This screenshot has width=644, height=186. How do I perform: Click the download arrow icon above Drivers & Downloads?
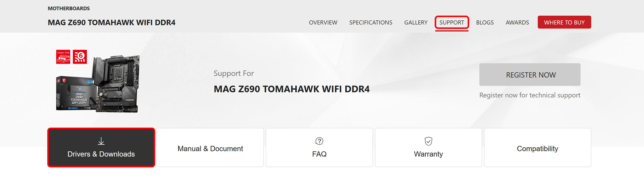click(101, 141)
